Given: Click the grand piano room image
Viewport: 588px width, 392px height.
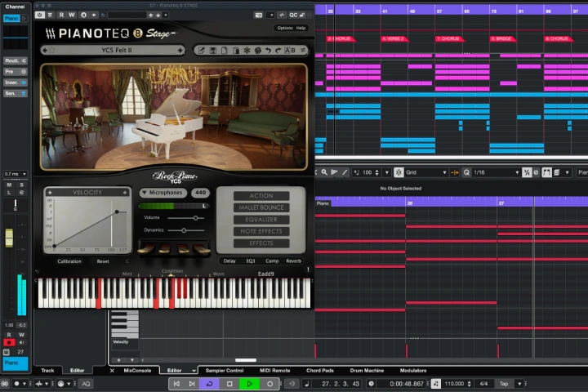Looking at the screenshot, I should (174, 117).
